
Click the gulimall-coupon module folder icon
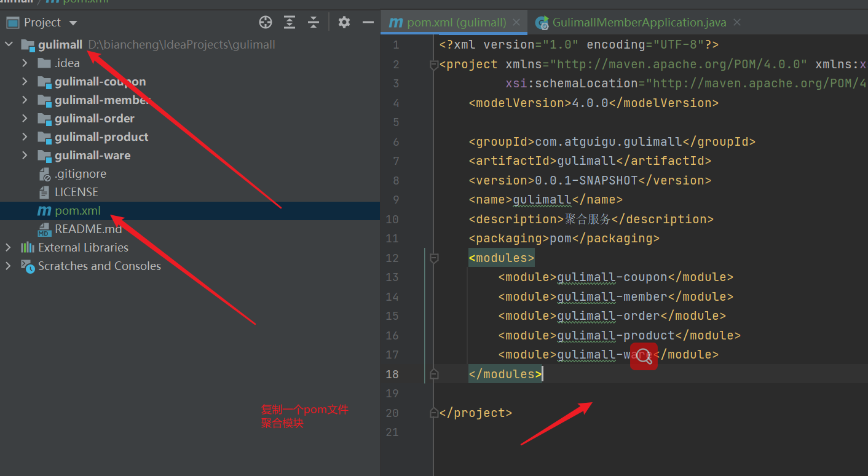[44, 82]
